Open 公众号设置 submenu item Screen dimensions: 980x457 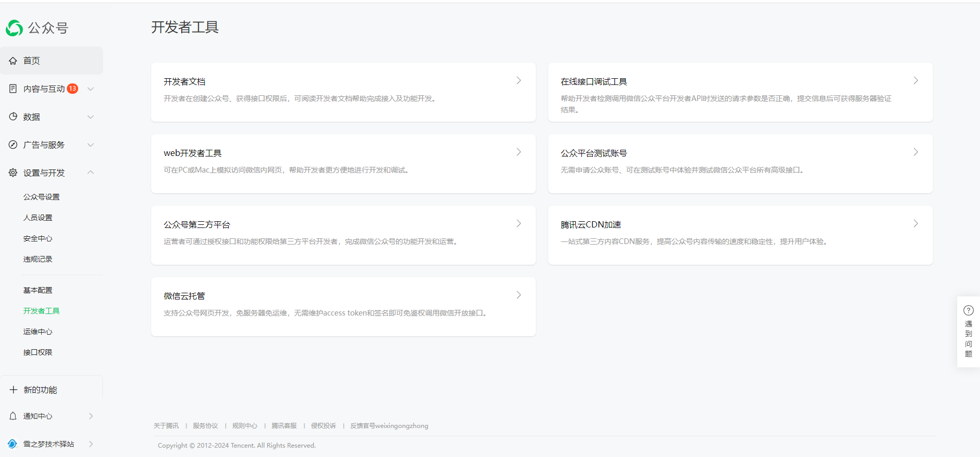click(x=41, y=197)
